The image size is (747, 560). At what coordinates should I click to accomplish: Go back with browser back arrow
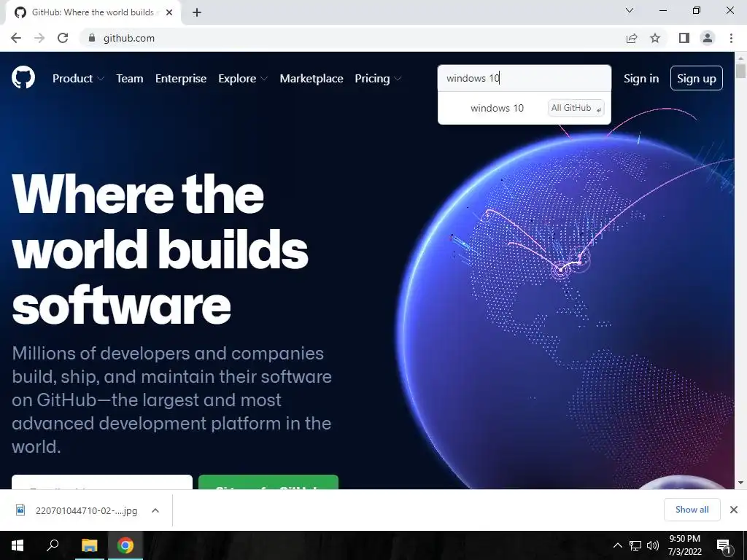tap(16, 38)
